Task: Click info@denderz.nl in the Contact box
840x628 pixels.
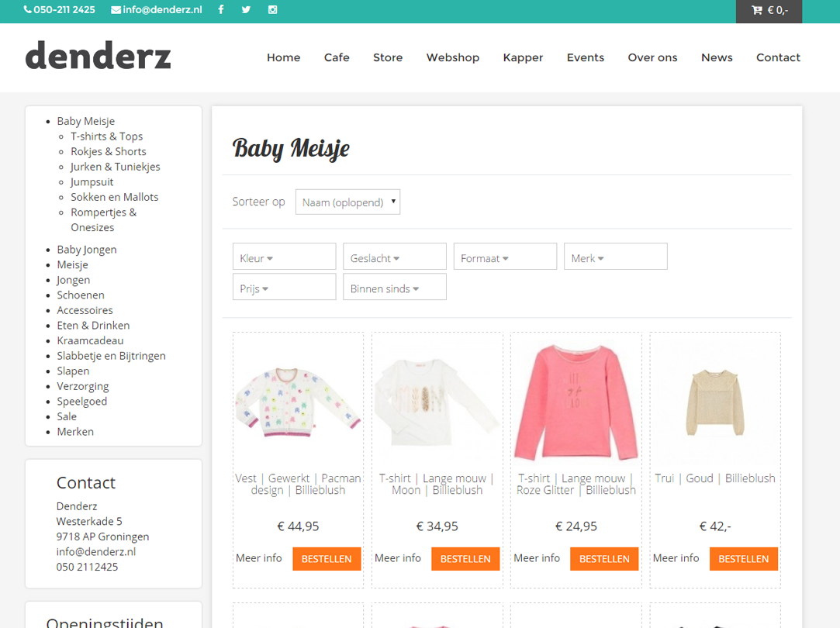Action: (x=96, y=551)
